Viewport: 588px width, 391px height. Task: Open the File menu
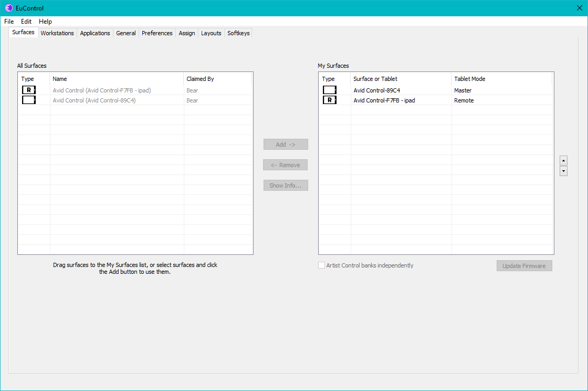[9, 22]
